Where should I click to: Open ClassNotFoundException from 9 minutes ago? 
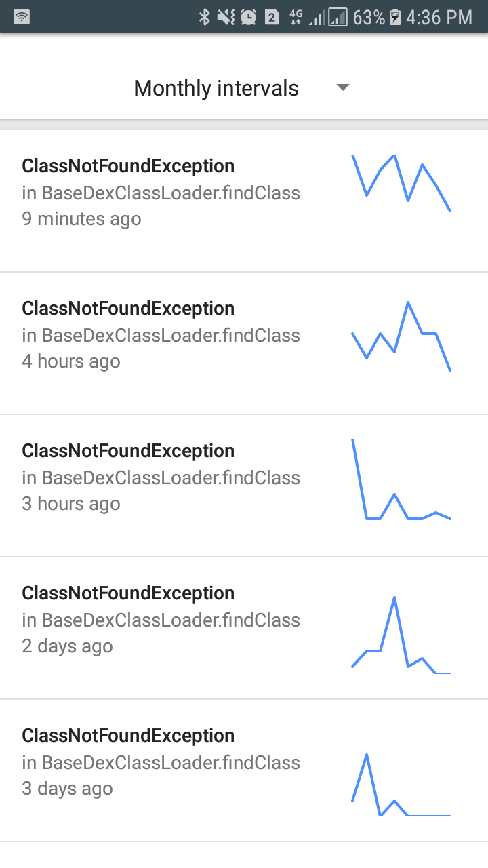coord(161,193)
